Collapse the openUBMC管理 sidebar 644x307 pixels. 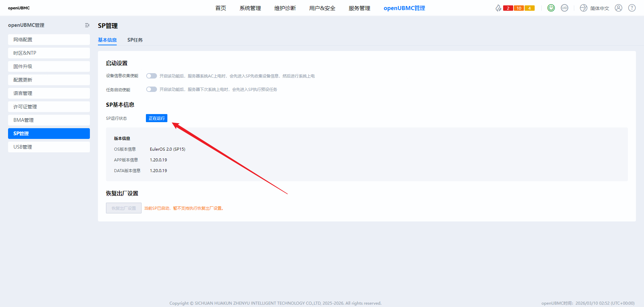click(87, 25)
